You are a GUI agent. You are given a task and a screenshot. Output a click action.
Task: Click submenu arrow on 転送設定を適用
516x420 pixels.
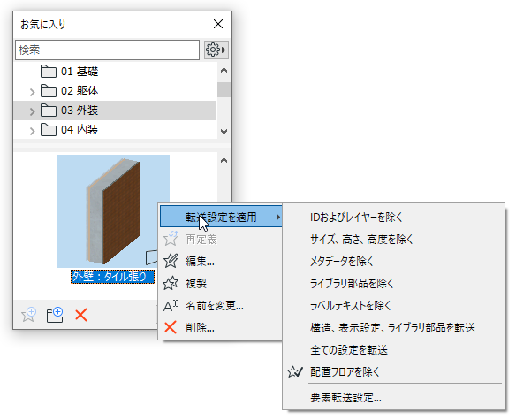point(278,218)
